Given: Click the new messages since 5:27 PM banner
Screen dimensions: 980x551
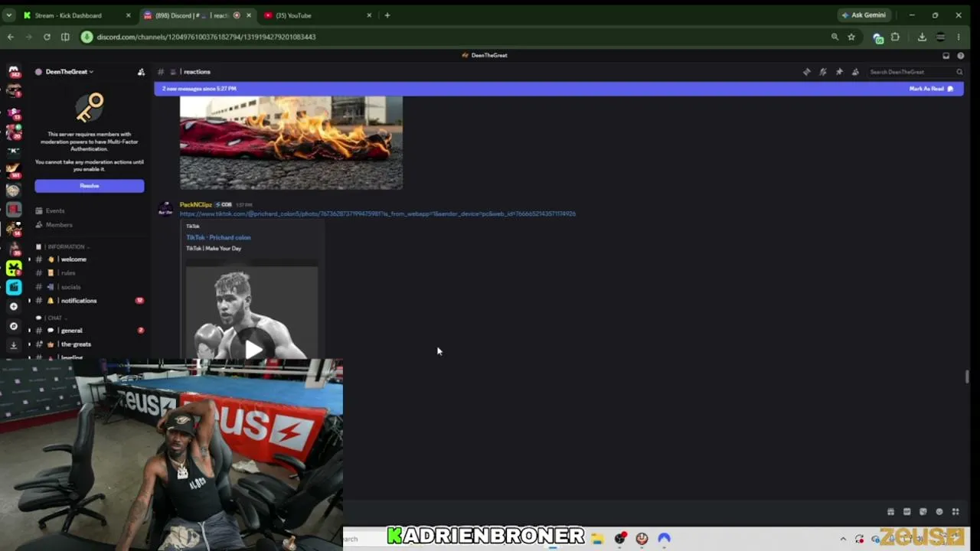Looking at the screenshot, I should (x=559, y=89).
